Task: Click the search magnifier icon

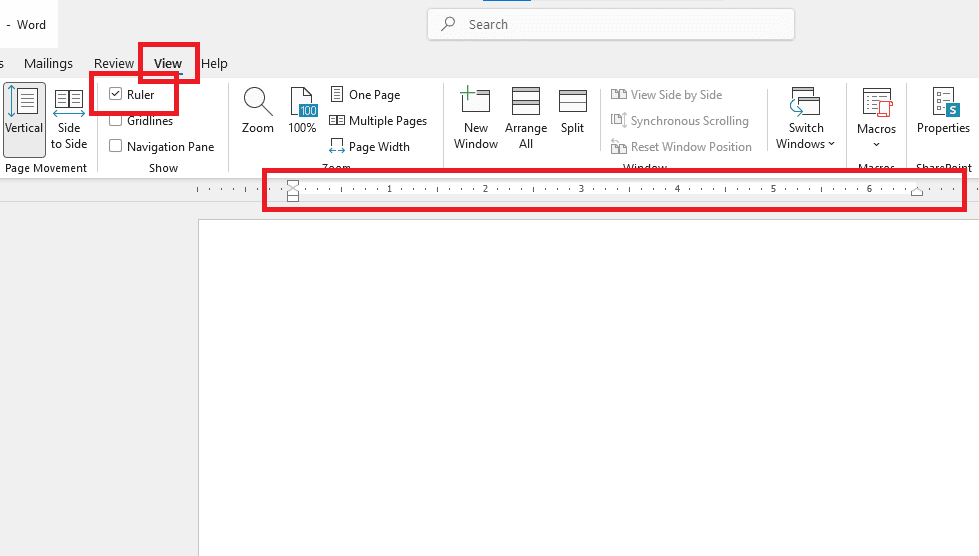Action: pos(448,24)
